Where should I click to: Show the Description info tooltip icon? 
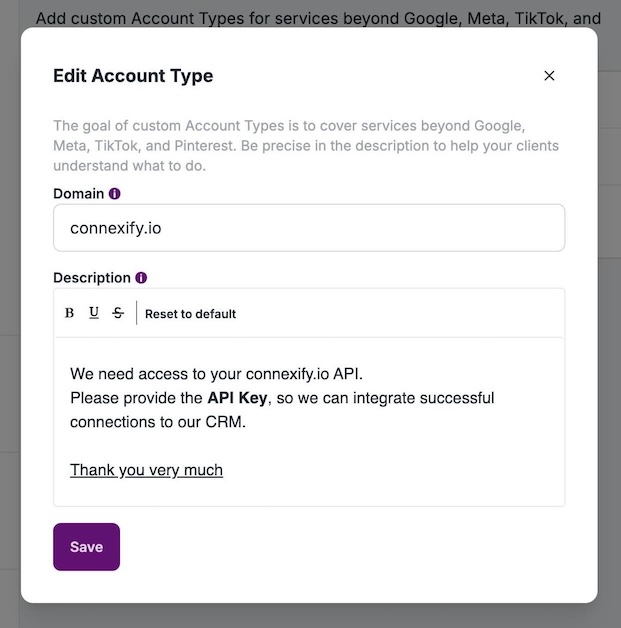click(141, 278)
